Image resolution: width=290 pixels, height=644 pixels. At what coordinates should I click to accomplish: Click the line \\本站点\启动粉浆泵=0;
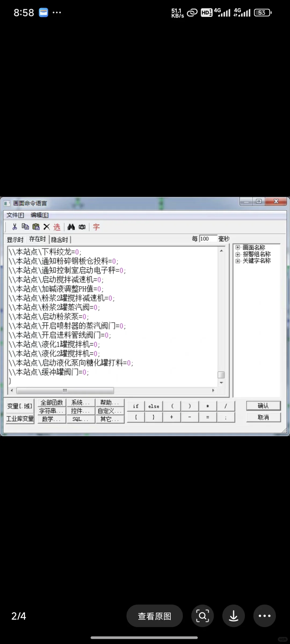point(49,317)
